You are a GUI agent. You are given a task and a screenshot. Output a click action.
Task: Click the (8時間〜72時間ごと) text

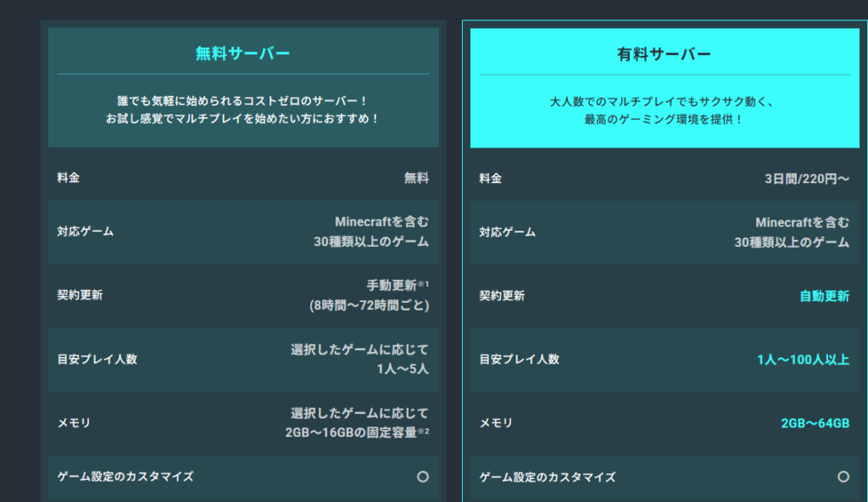point(370,305)
